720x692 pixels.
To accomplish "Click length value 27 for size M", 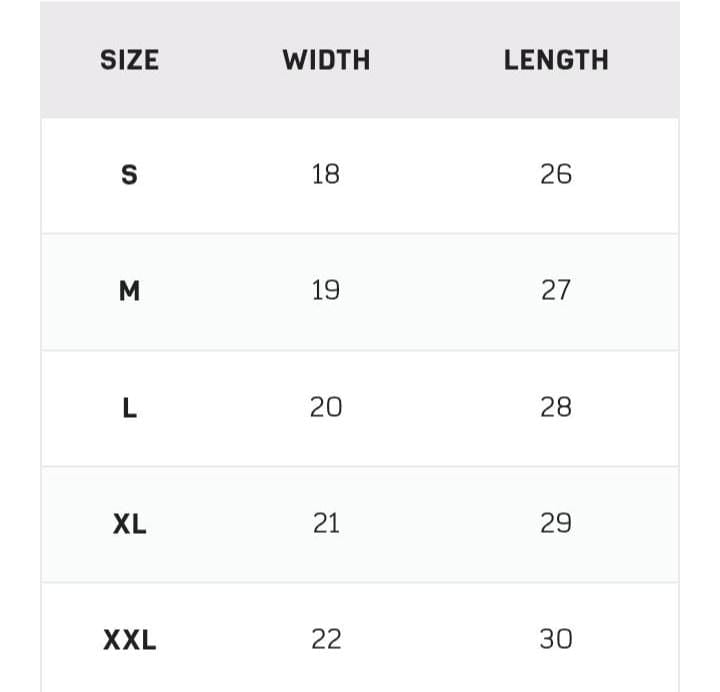I will coord(556,291).
